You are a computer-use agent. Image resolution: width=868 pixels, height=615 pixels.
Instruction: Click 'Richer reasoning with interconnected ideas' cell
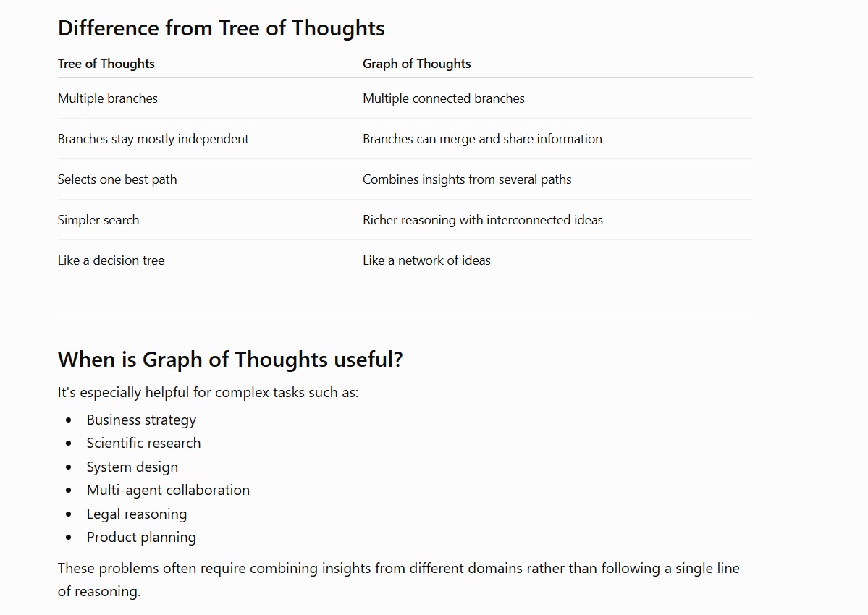tap(483, 220)
